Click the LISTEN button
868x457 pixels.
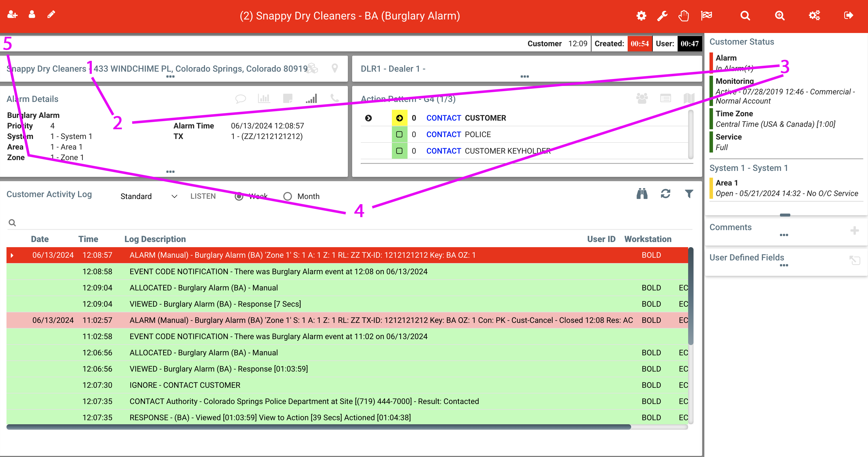pyautogui.click(x=203, y=196)
